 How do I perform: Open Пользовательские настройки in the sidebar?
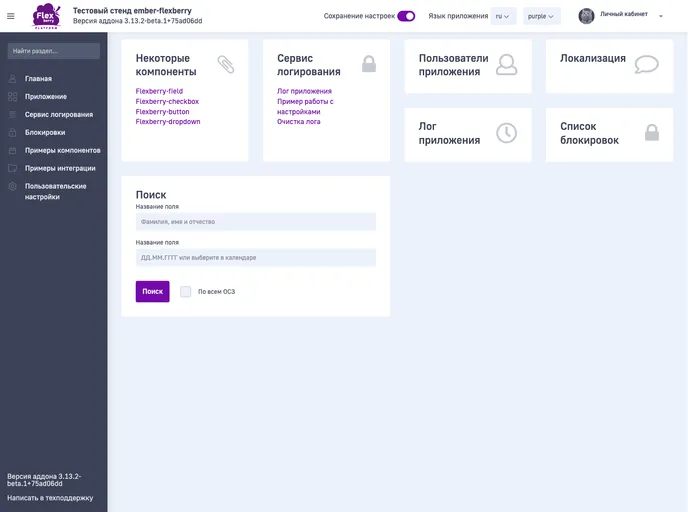(54, 192)
